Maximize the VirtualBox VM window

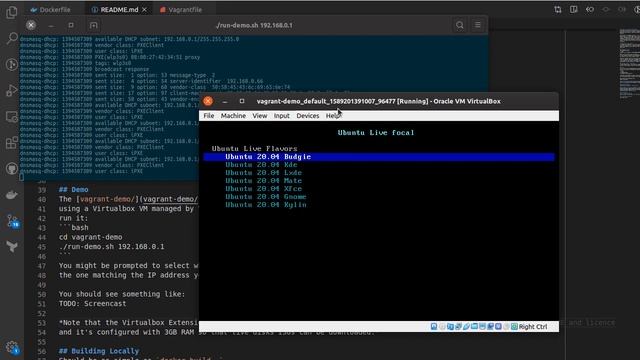pos(242,101)
